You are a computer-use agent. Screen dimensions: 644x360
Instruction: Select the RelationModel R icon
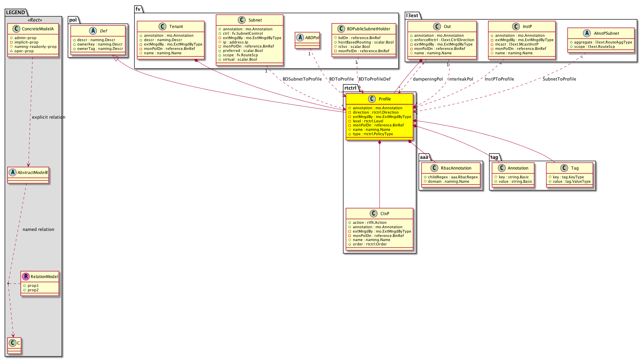tap(26, 276)
